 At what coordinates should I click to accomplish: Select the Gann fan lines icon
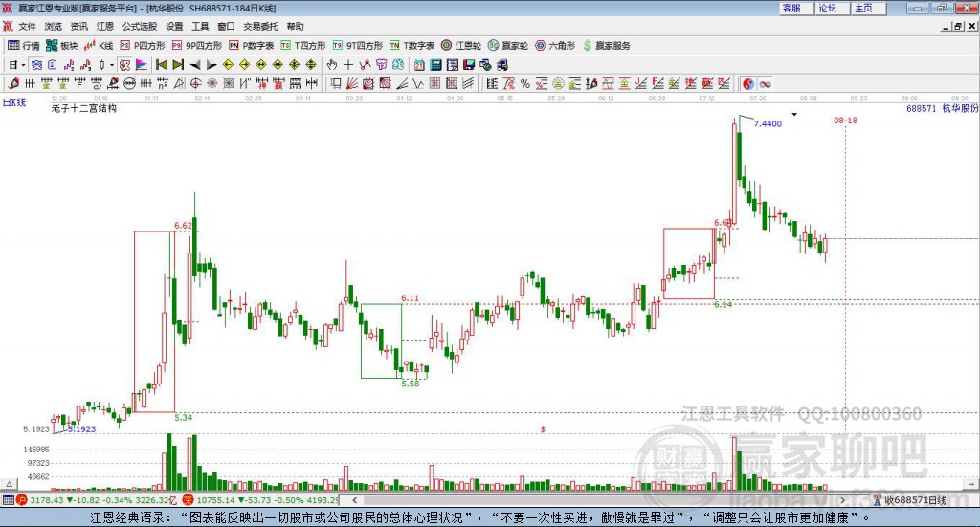click(351, 83)
